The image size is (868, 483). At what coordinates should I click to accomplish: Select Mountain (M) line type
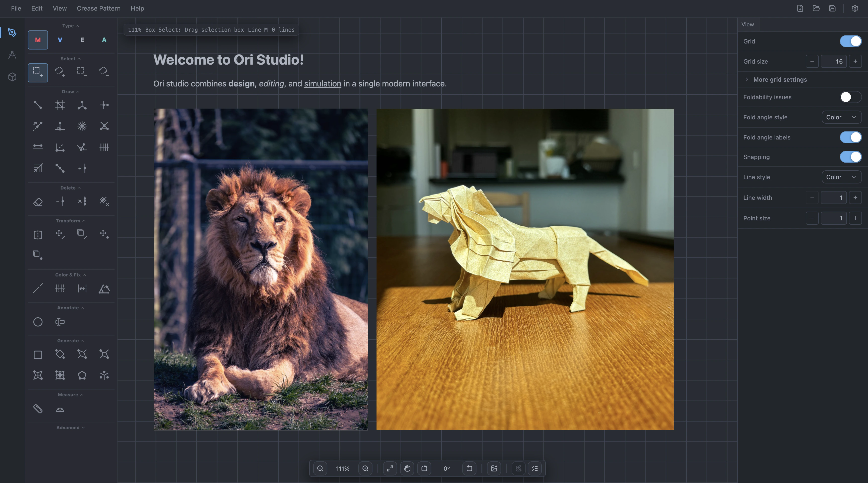(38, 40)
